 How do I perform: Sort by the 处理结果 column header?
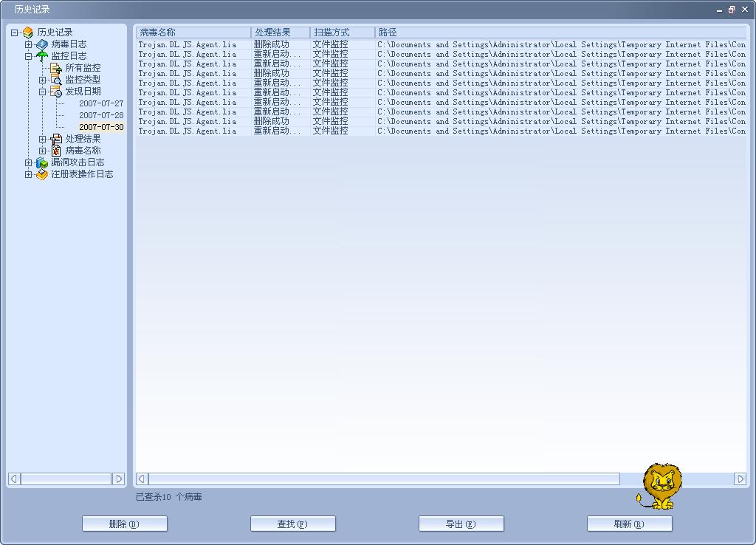coord(281,32)
